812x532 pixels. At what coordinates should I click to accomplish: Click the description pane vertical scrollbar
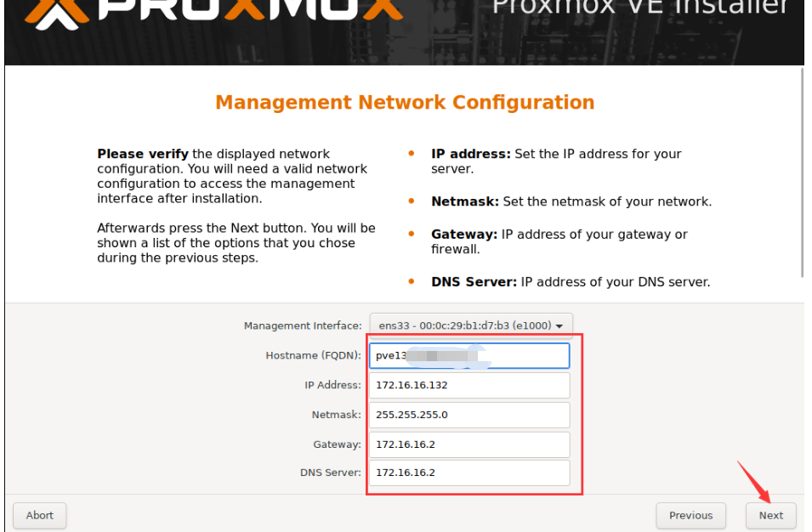tap(802, 173)
